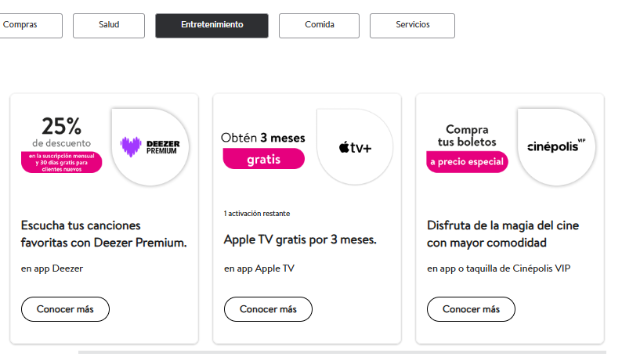Click Conocer más on Cinépolis card
This screenshot has height=364, width=622.
[x=472, y=309]
